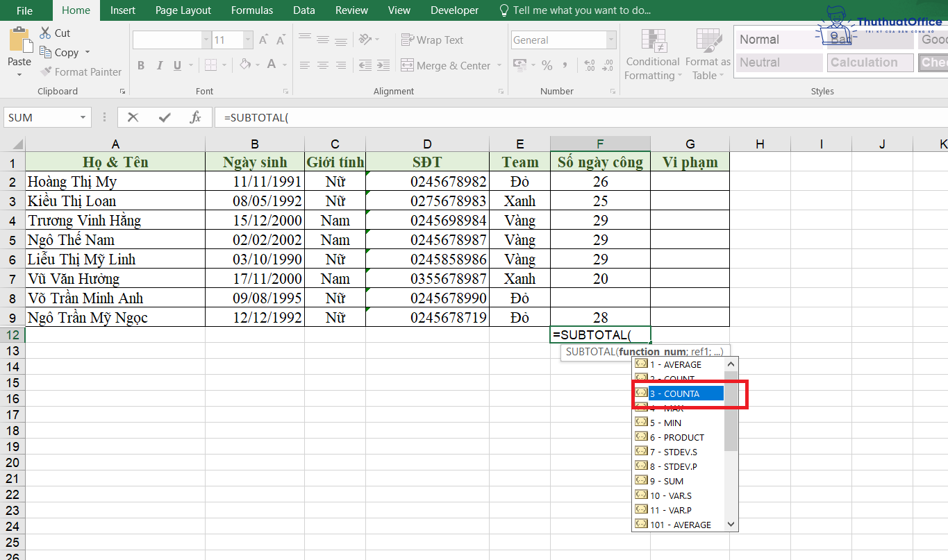The height and width of the screenshot is (560, 948).
Task: Apply Merge & Center to selection
Action: (445, 65)
